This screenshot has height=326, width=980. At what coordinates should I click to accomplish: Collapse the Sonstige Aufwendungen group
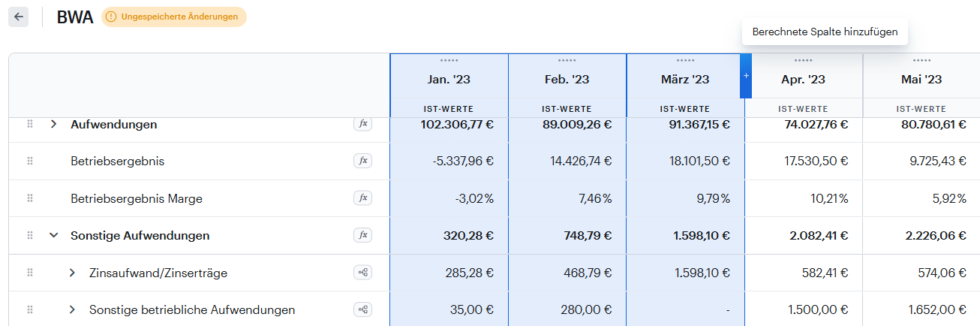(53, 235)
